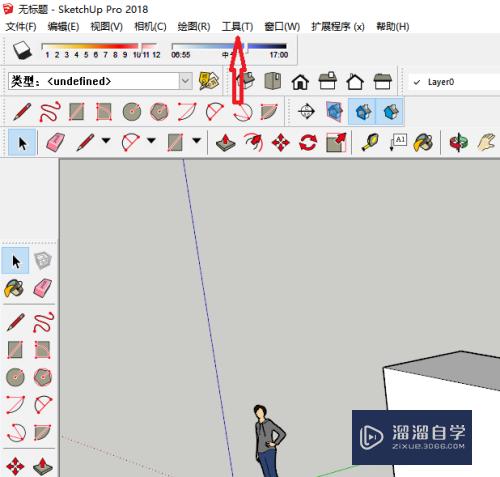Select Freehand tool in the Drawing toolbar
The width and height of the screenshot is (500, 477).
pos(50,111)
